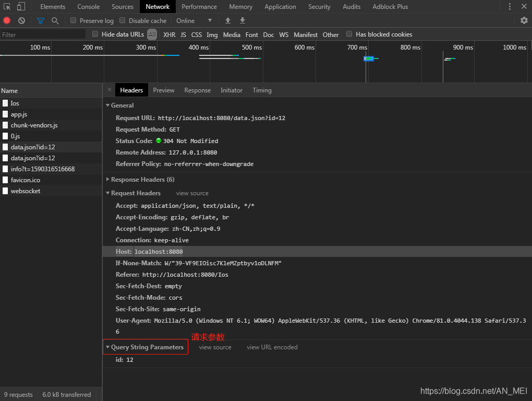Select favicon.ico request row
Image resolution: width=532 pixels, height=401 pixels.
[x=51, y=180]
